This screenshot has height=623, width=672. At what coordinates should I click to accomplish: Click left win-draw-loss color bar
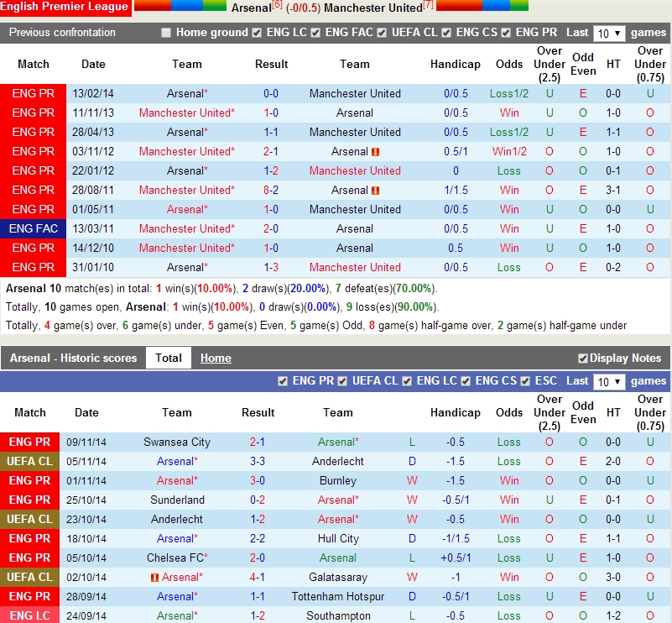tap(180, 5)
